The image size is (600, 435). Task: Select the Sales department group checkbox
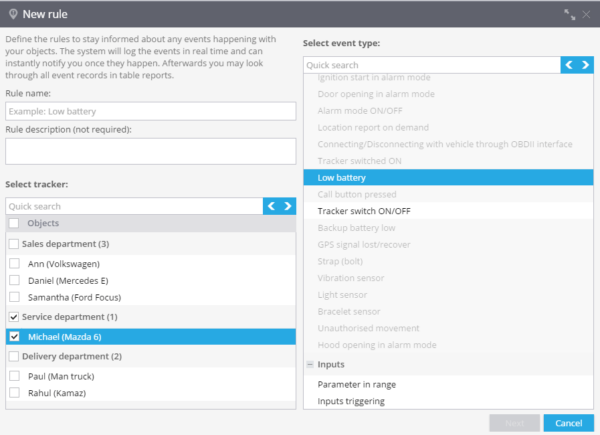pyautogui.click(x=14, y=244)
